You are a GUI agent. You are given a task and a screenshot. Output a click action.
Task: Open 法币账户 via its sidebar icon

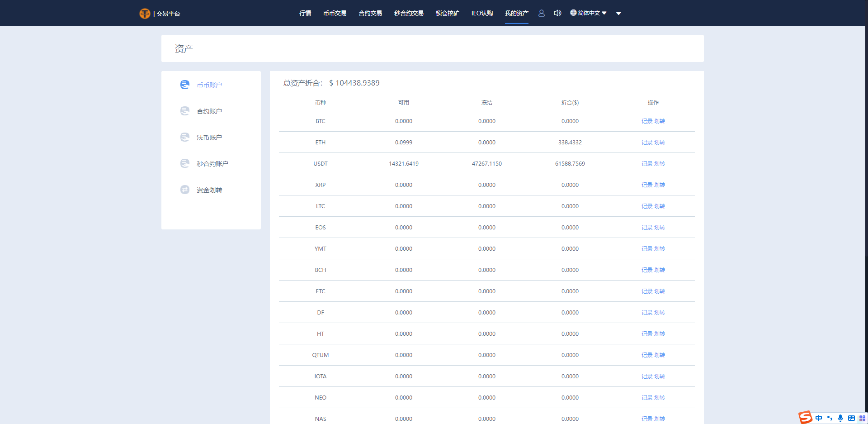point(185,137)
